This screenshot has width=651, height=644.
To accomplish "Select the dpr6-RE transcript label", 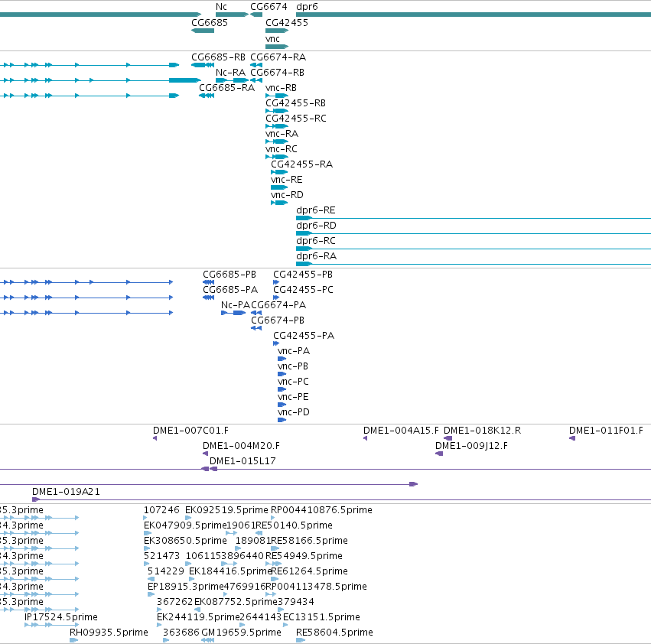I will point(315,210).
